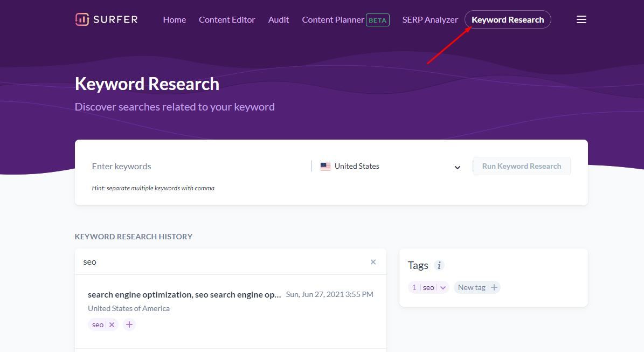The width and height of the screenshot is (644, 352).
Task: Switch to the Audit section
Action: [x=279, y=20]
